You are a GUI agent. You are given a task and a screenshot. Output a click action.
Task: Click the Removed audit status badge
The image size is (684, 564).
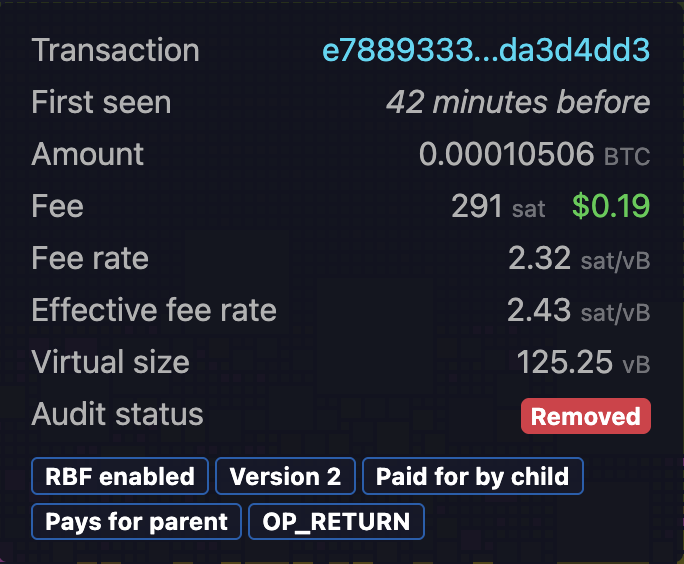pos(585,416)
